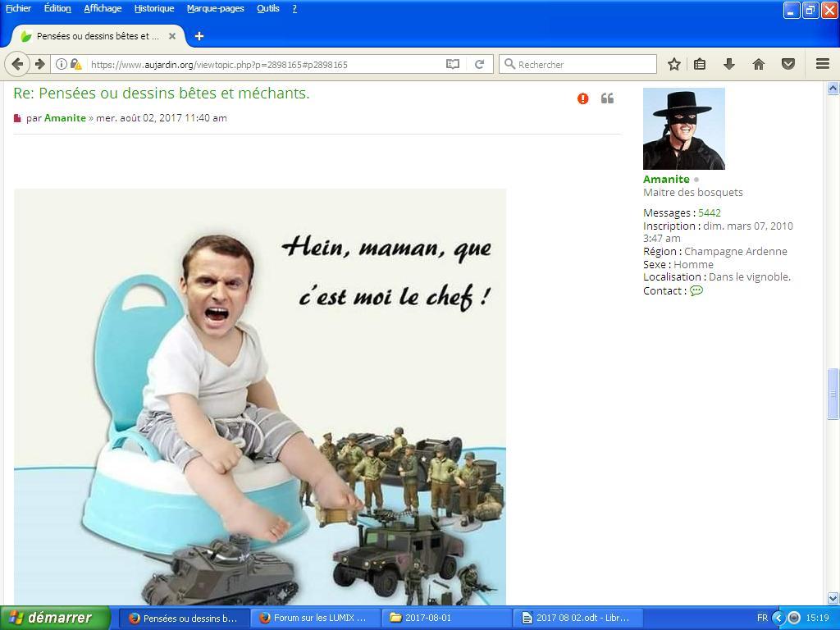This screenshot has width=840, height=630.
Task: Go to the home page icon
Action: pyautogui.click(x=758, y=64)
